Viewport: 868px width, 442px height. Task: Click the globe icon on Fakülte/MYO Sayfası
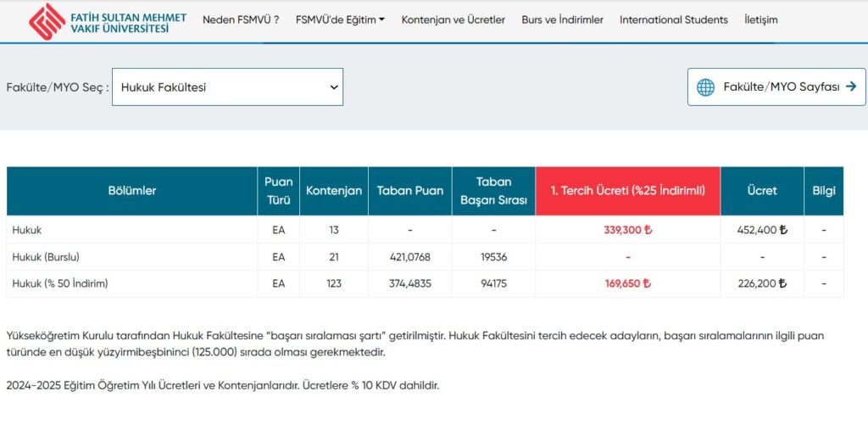click(x=705, y=87)
